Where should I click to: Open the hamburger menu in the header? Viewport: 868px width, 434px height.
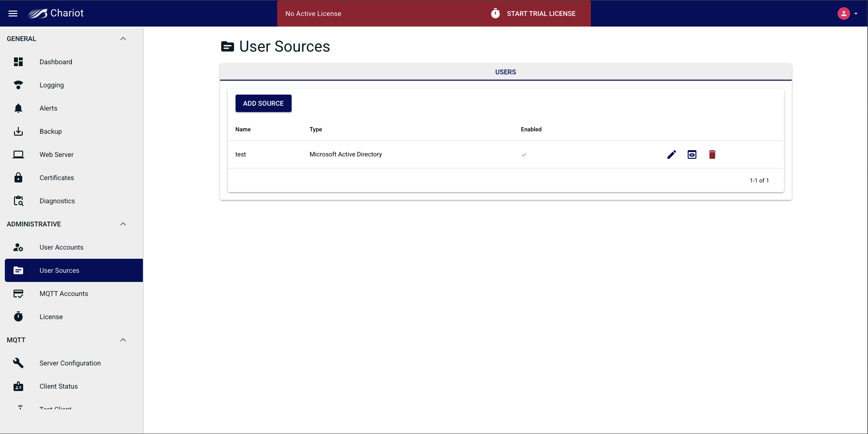(x=13, y=14)
